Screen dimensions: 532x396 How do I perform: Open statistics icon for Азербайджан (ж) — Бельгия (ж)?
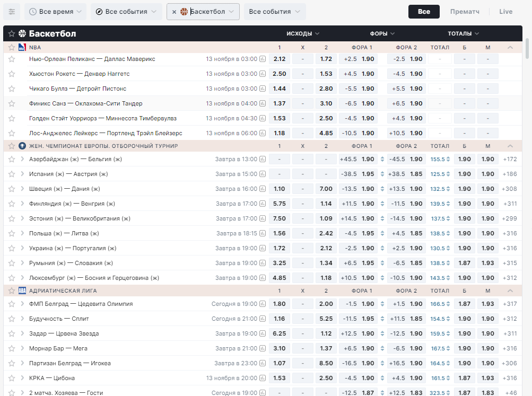pyautogui.click(x=263, y=159)
